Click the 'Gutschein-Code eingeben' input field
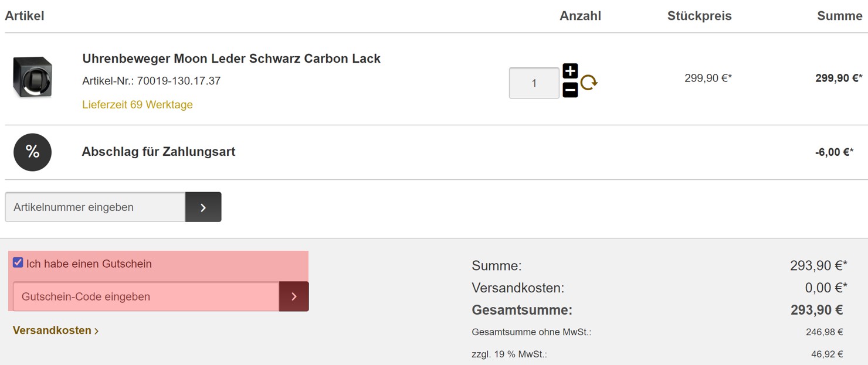 point(145,296)
